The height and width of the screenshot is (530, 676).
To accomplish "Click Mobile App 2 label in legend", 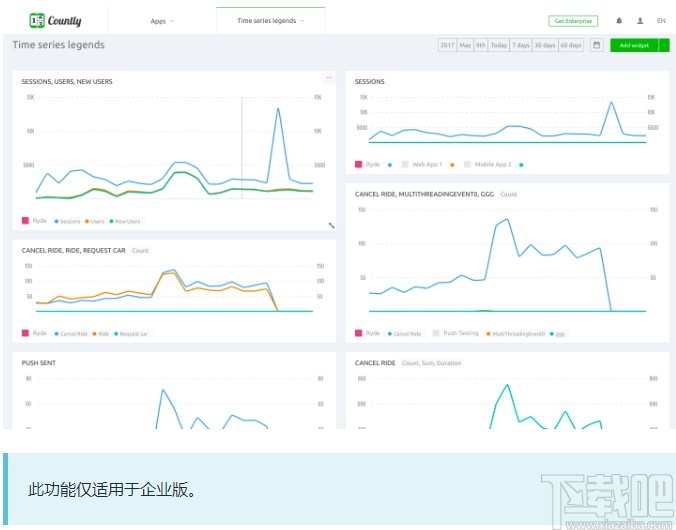I will 493,164.
